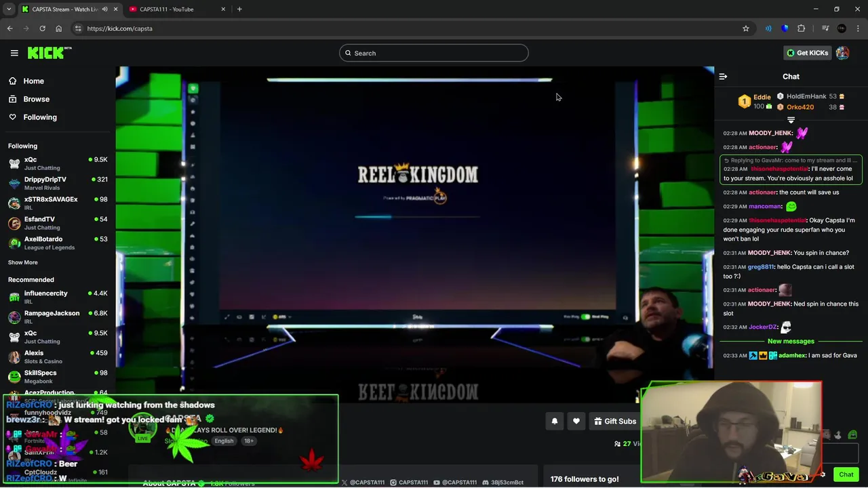Screen dimensions: 868x488
Task: Send message with the Chat button
Action: [x=846, y=474]
